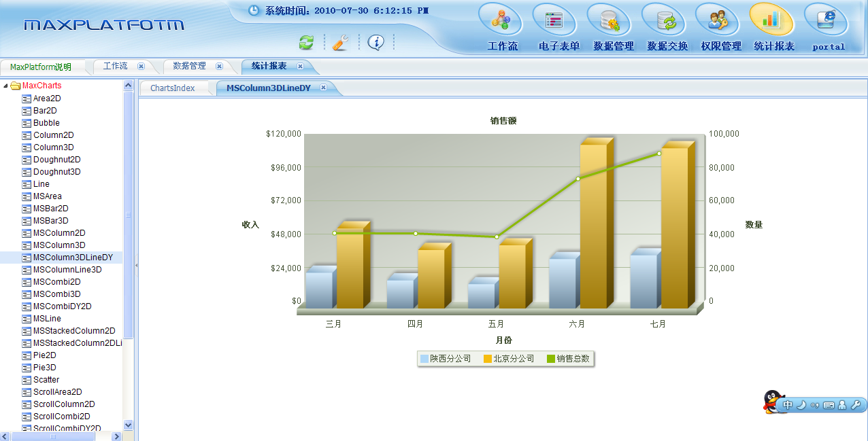Open the MSBar2D chart
The width and height of the screenshot is (868, 441).
pyautogui.click(x=51, y=209)
